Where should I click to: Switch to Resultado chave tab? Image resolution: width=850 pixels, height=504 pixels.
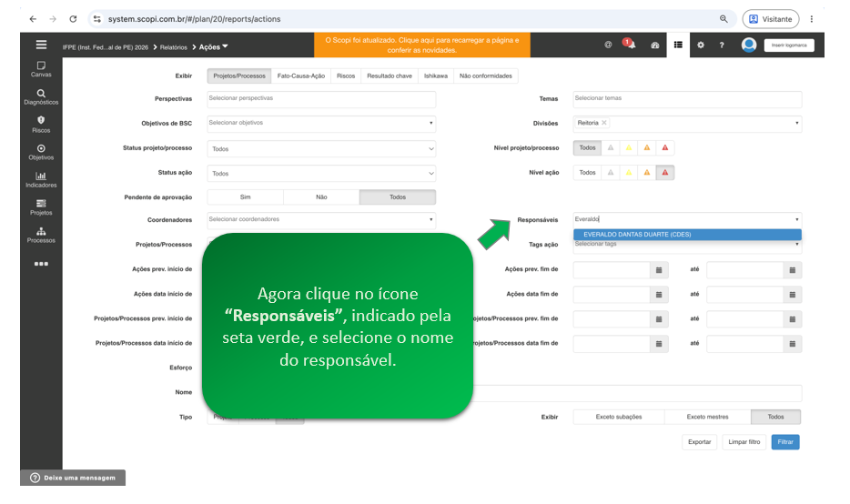point(390,76)
